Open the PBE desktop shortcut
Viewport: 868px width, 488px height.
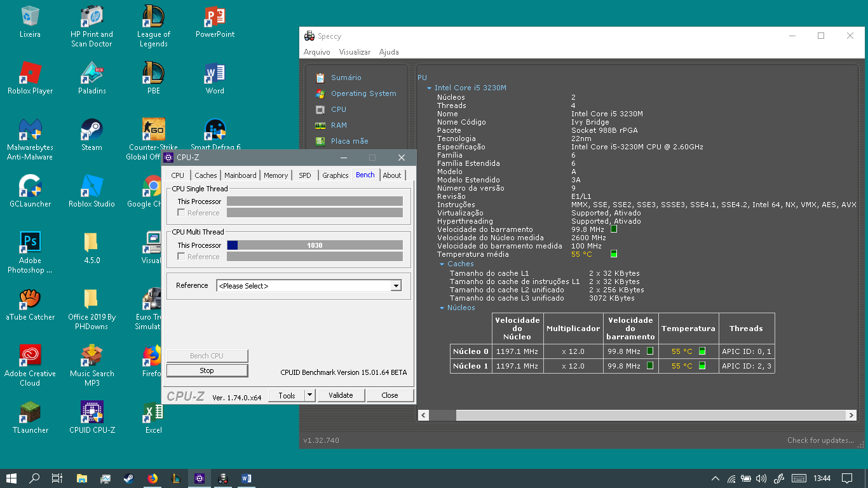click(x=153, y=79)
